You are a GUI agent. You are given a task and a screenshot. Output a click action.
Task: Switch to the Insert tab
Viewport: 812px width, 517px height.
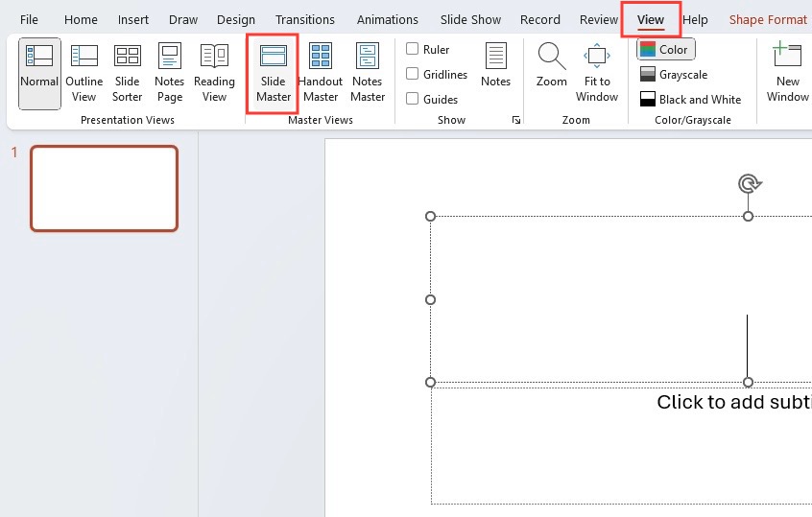tap(133, 20)
